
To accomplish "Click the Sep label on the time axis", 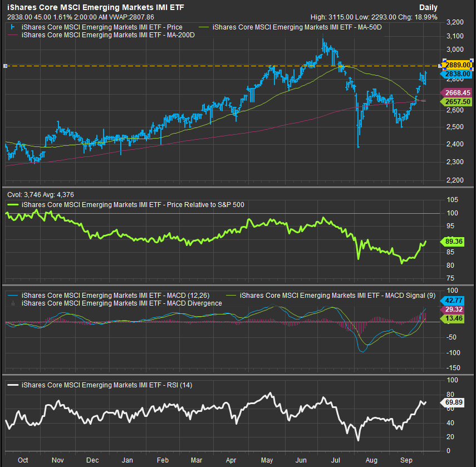I will click(x=406, y=460).
